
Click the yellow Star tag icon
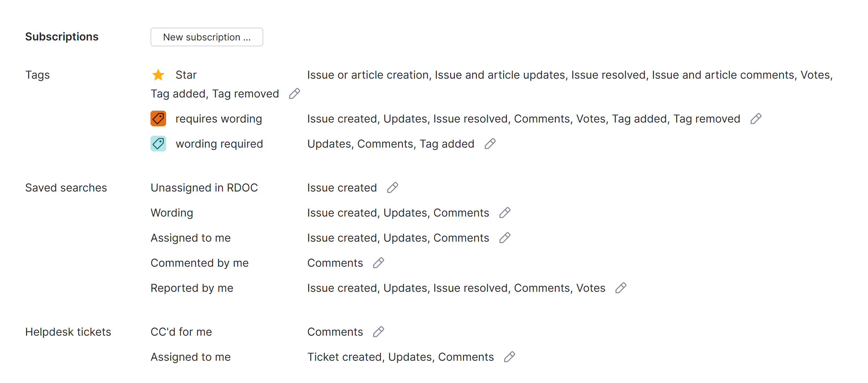[158, 75]
